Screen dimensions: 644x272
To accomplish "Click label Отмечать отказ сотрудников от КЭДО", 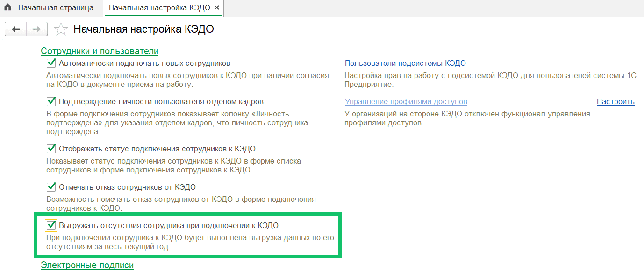I will tap(127, 186).
